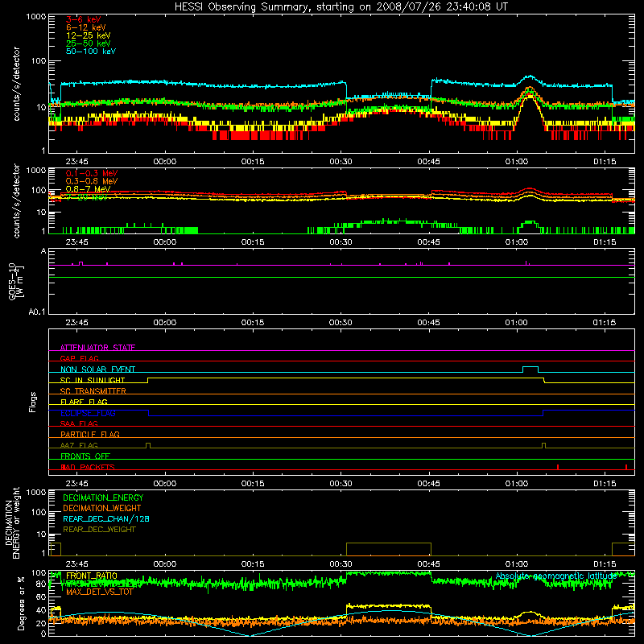Select the NON_SOLAR_EVENT flag label

[x=97, y=369]
